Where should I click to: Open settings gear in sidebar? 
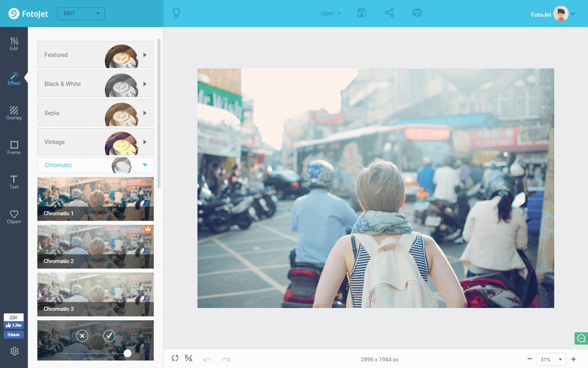(x=14, y=351)
